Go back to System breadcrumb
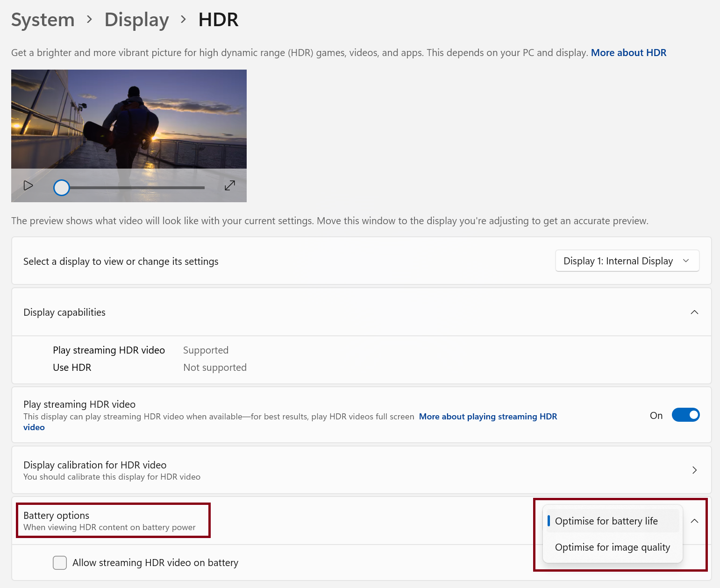The image size is (720, 588). [43, 20]
